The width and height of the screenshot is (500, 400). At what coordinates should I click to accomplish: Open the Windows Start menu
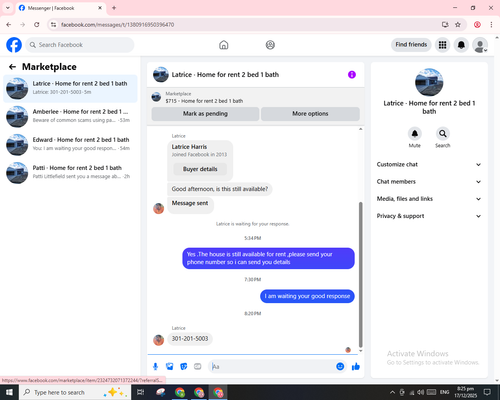[x=9, y=392]
